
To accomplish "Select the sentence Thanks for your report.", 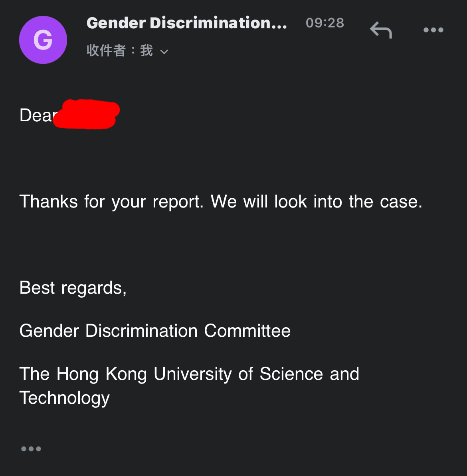I will tap(111, 201).
